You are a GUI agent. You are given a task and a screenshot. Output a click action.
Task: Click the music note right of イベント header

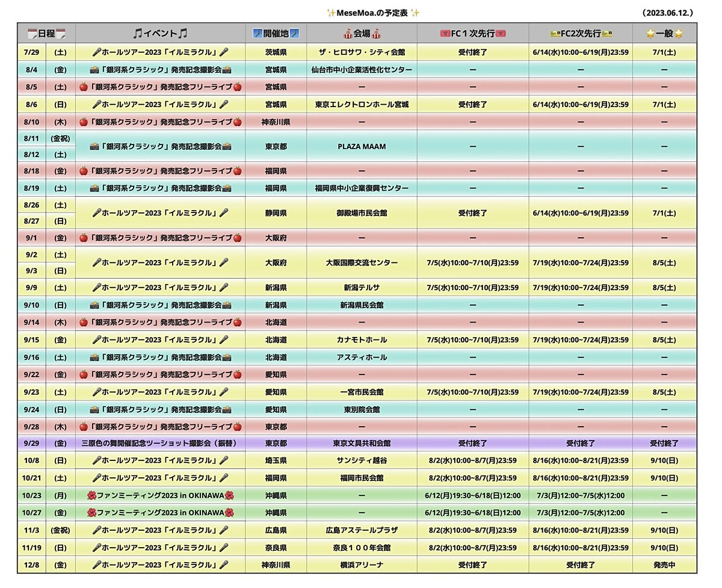pos(183,33)
